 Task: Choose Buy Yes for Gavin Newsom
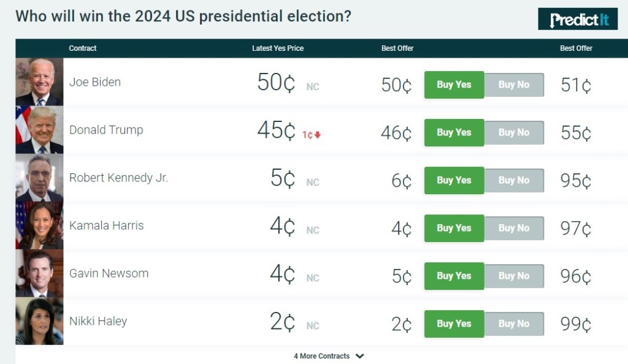tap(454, 276)
